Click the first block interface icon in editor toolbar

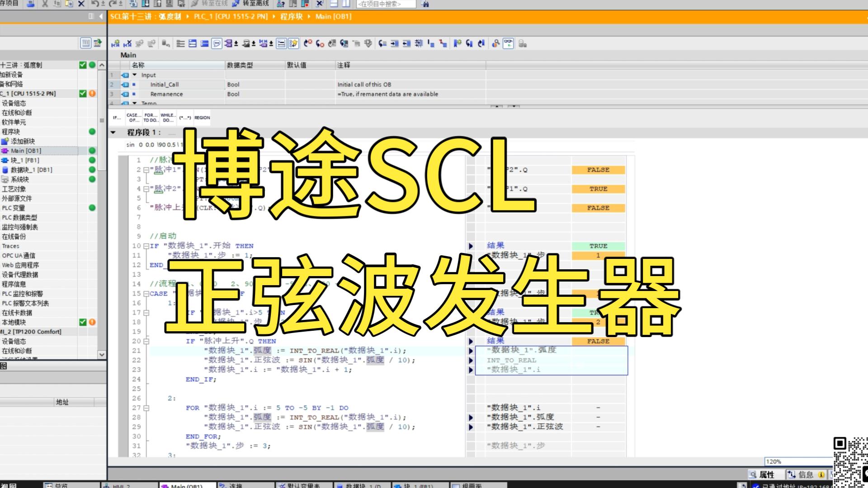(116, 43)
